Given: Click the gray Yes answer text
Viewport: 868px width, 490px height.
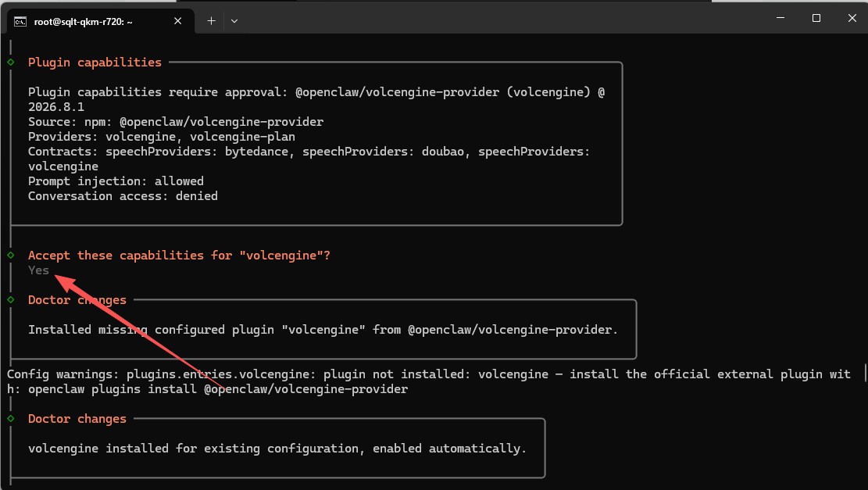Looking at the screenshot, I should (39, 270).
